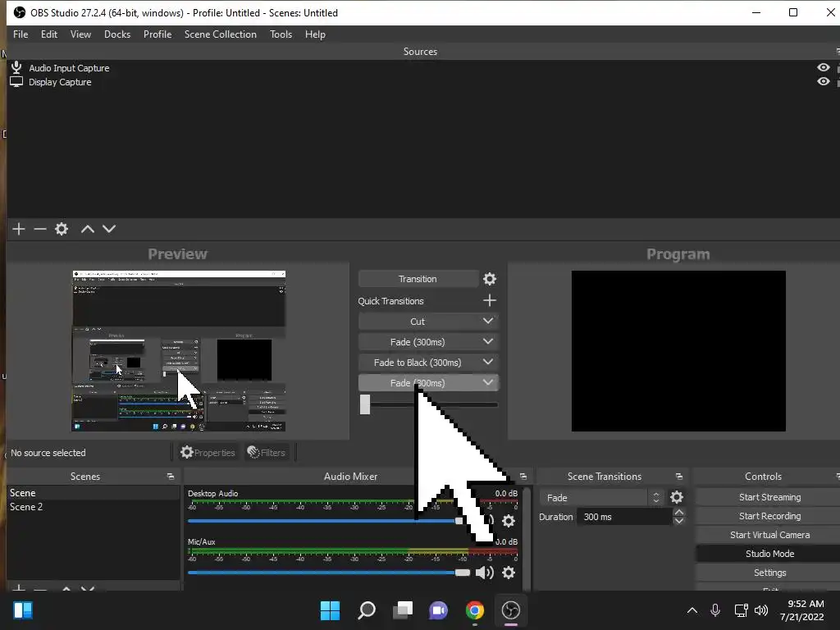Open Task View in the taskbar
840x630 pixels.
tap(402, 610)
